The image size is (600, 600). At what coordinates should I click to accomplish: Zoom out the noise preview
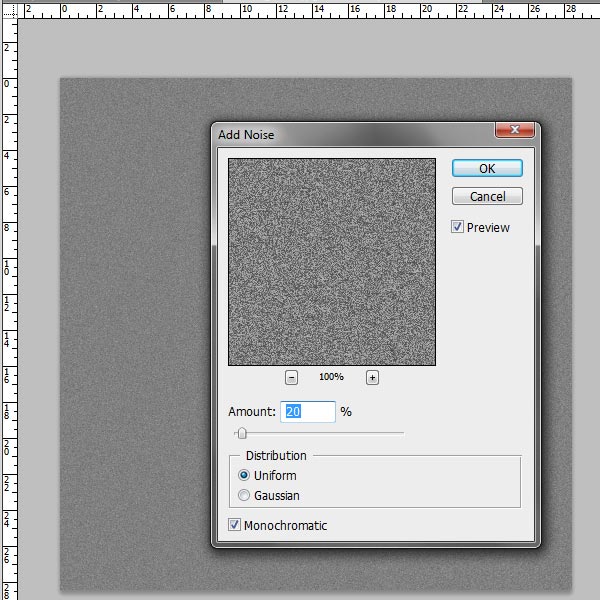(x=291, y=378)
